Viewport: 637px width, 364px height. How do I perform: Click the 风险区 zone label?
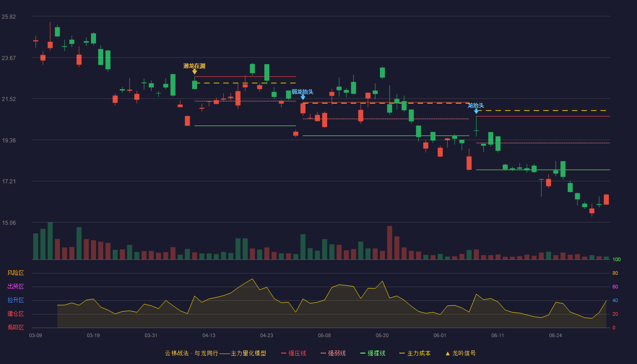click(x=15, y=273)
